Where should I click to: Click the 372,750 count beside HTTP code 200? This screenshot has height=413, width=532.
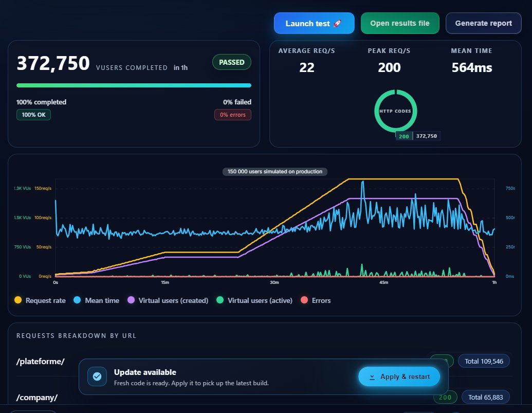coord(427,136)
